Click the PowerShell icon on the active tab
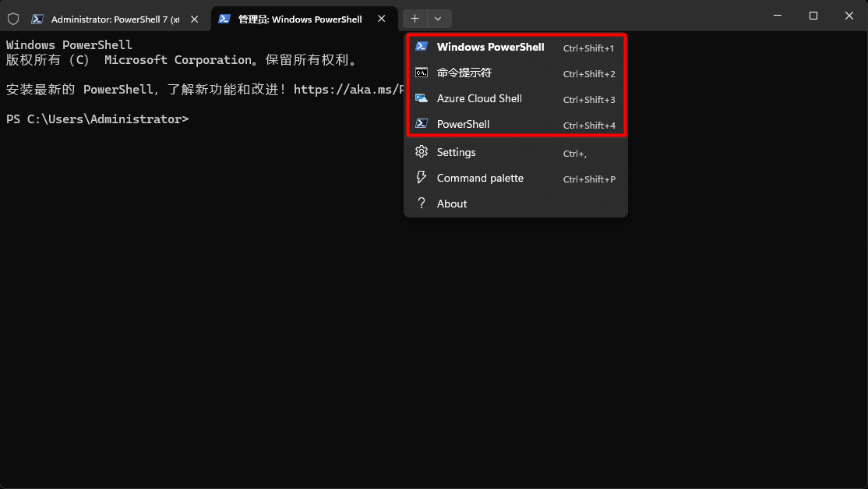Viewport: 868px width, 489px height. (x=224, y=18)
